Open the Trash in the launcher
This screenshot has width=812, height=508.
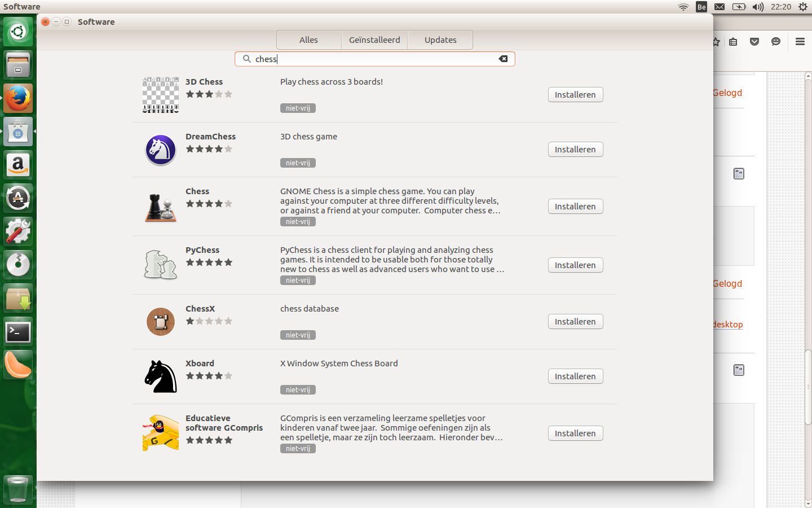pyautogui.click(x=18, y=489)
